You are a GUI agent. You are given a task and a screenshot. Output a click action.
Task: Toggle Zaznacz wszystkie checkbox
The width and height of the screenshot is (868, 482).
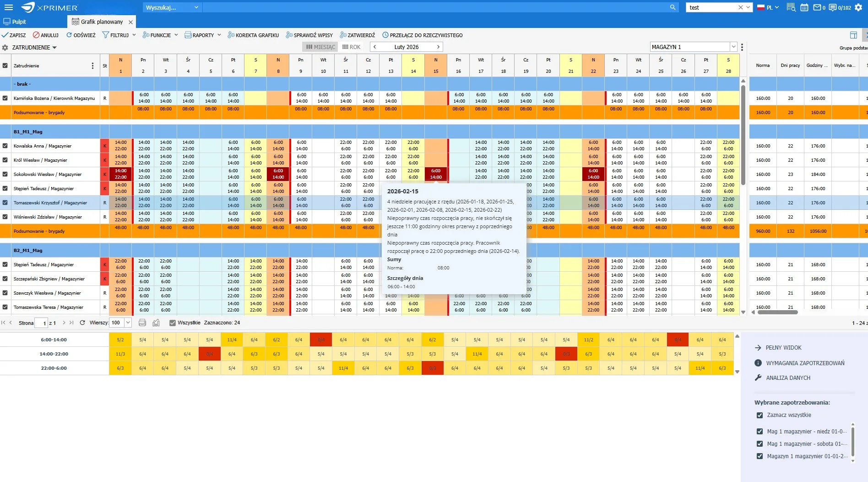click(x=760, y=415)
